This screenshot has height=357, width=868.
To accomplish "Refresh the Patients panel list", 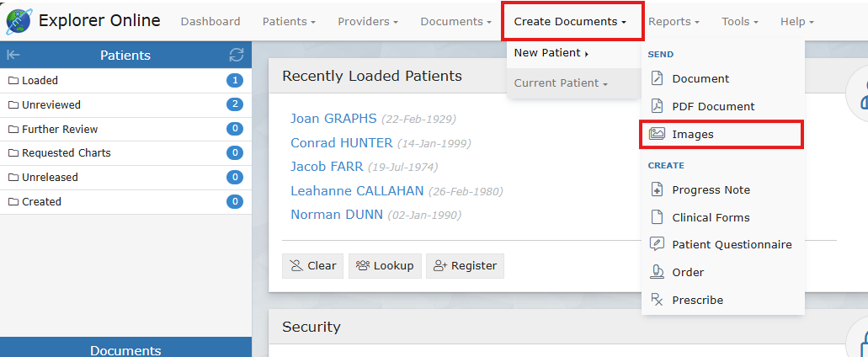I will point(237,56).
